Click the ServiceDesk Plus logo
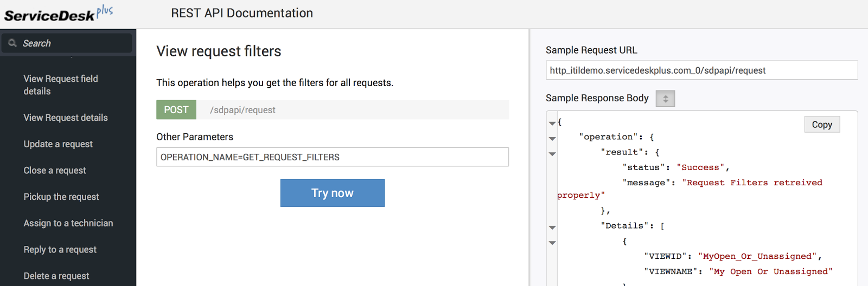 (x=58, y=14)
